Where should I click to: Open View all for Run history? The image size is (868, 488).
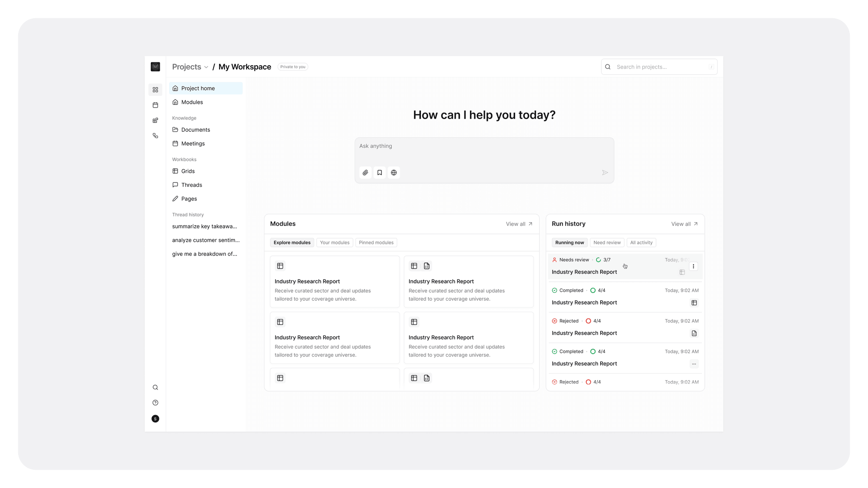click(684, 224)
